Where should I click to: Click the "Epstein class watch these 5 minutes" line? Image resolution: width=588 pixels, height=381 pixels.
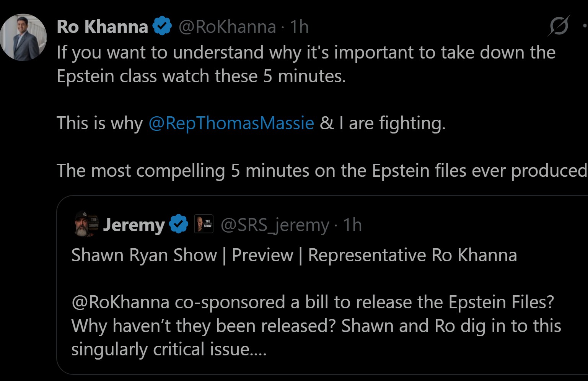point(201,76)
